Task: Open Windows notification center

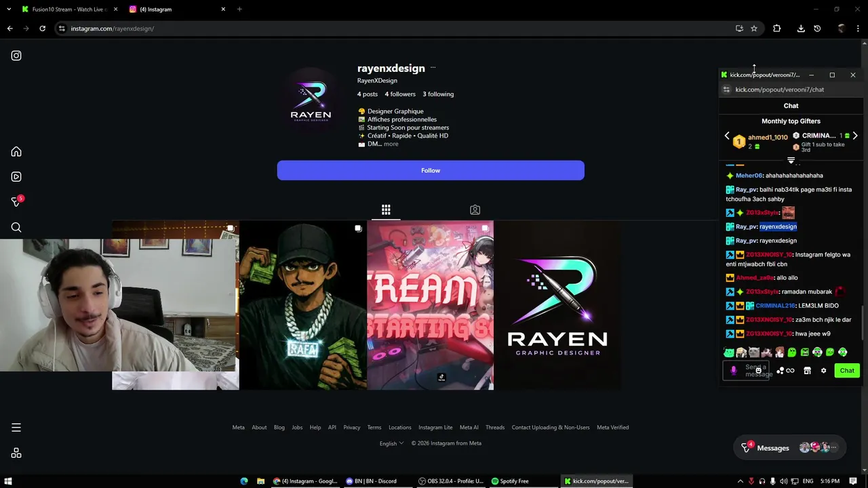Action: (x=854, y=481)
